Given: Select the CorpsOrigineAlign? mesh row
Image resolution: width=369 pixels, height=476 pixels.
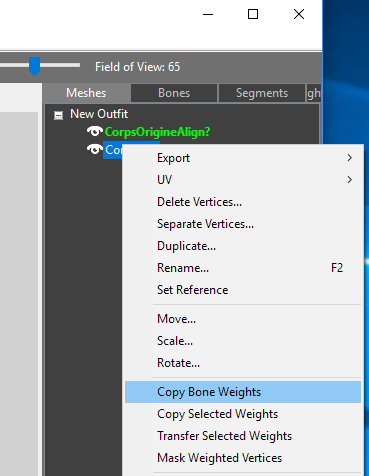Looking at the screenshot, I should pos(157,132).
